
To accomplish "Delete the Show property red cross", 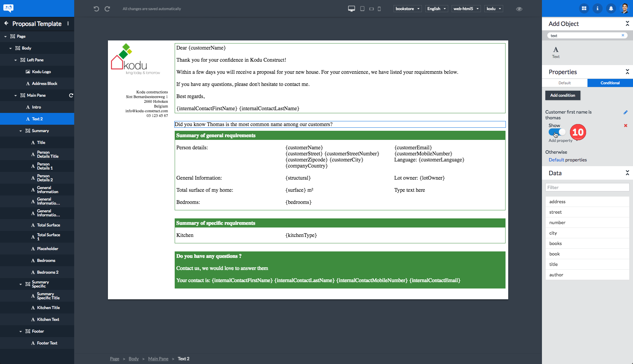I will 625,125.
